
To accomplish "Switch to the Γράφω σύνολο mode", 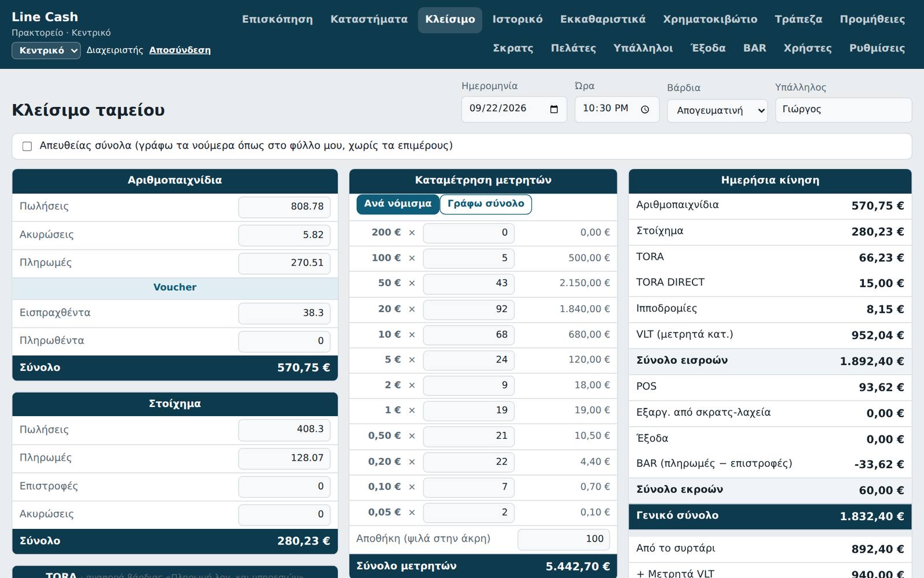I will [x=486, y=204].
